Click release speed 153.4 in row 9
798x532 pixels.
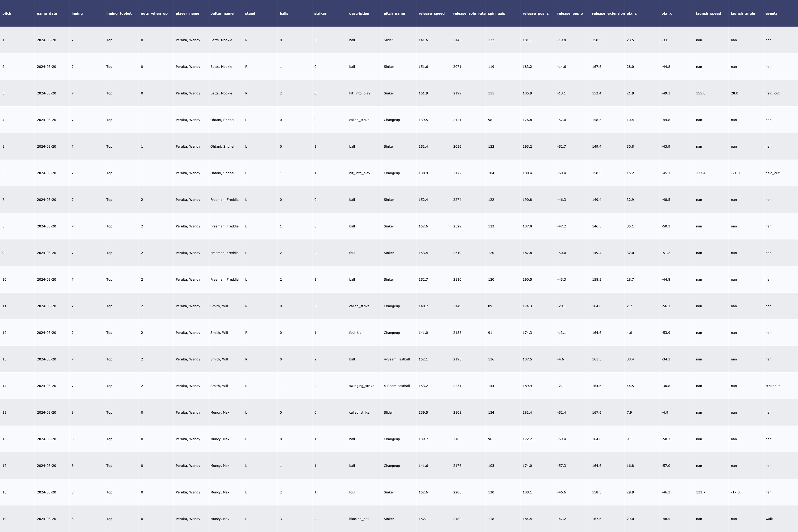coord(423,253)
